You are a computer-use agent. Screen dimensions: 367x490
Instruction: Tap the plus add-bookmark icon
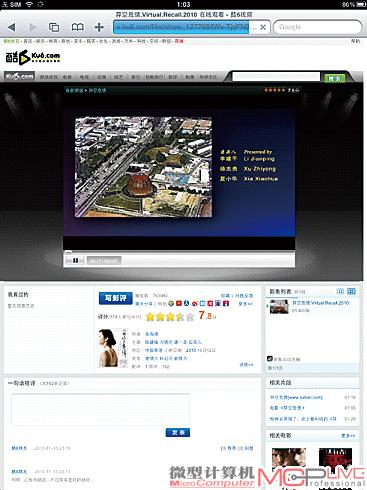click(99, 27)
